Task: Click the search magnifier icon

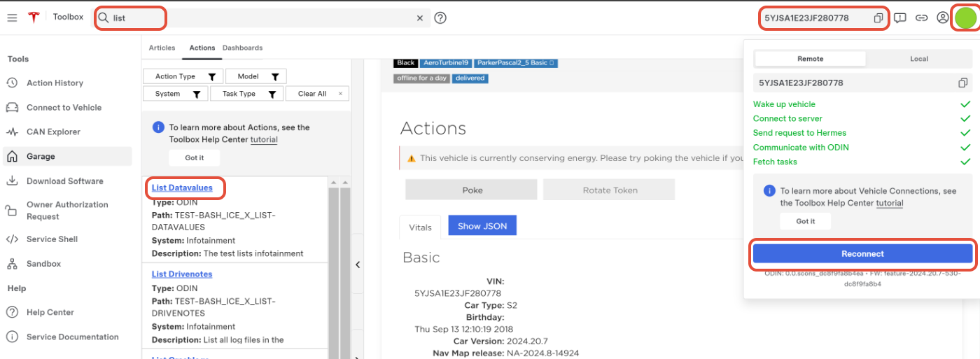Action: tap(104, 18)
